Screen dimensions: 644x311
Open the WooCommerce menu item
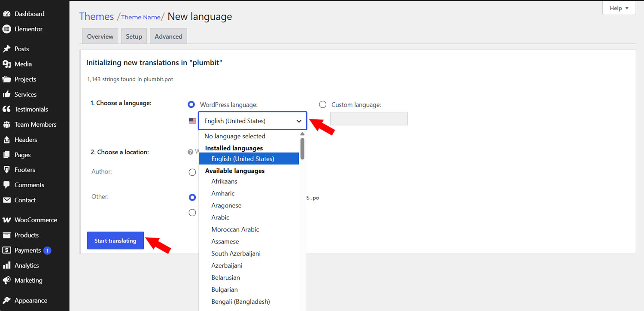[35, 220]
